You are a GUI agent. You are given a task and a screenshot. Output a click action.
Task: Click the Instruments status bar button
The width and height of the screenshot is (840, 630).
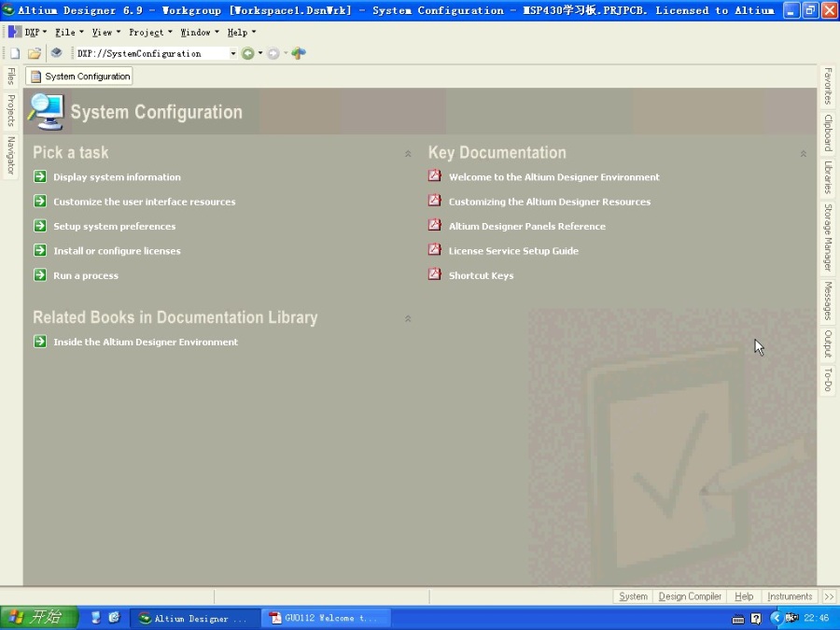pos(790,596)
